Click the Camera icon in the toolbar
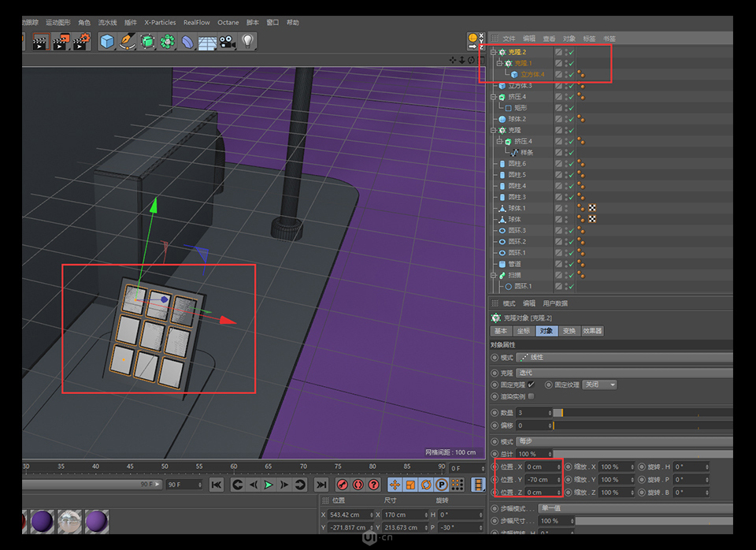This screenshot has width=756, height=550. point(228,42)
